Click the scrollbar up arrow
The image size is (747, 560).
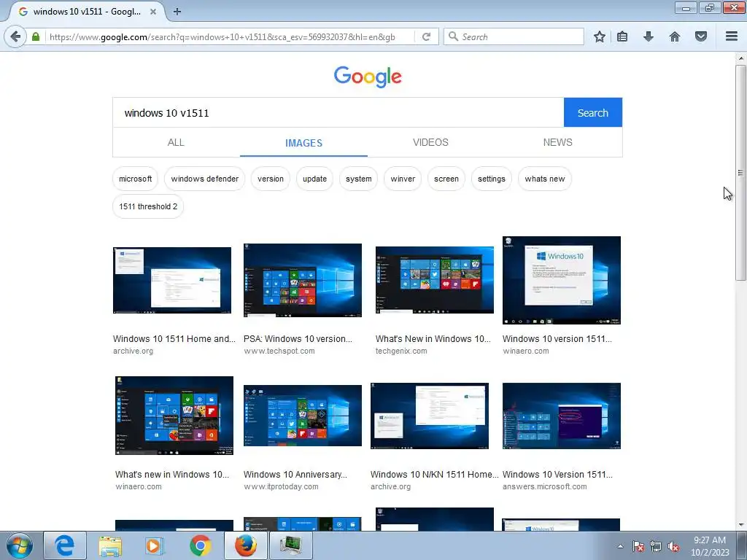pos(740,58)
